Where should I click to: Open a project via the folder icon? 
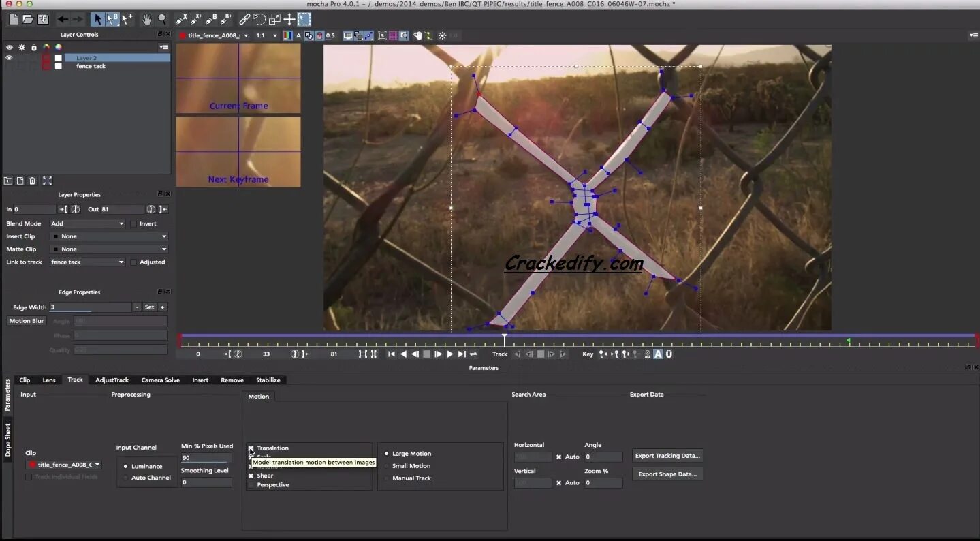(28, 19)
